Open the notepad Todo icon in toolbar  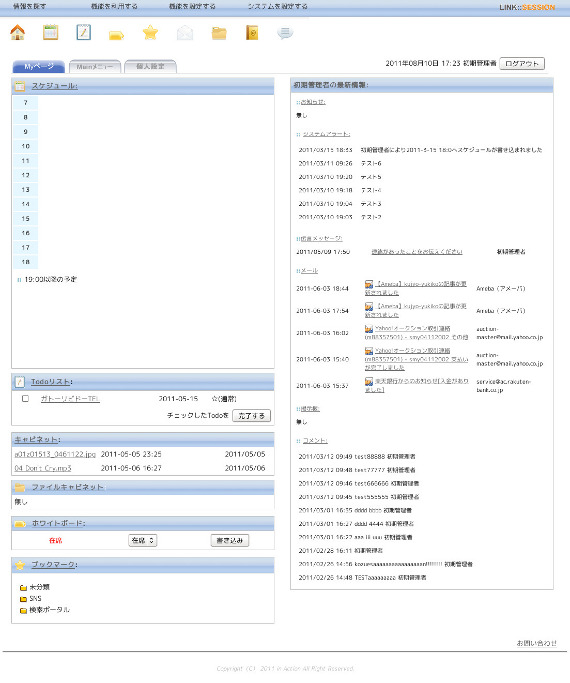(x=84, y=33)
